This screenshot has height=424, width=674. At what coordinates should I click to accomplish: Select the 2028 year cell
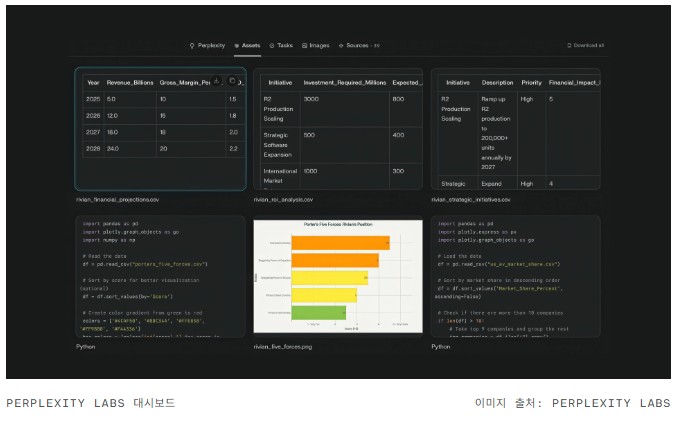point(93,148)
